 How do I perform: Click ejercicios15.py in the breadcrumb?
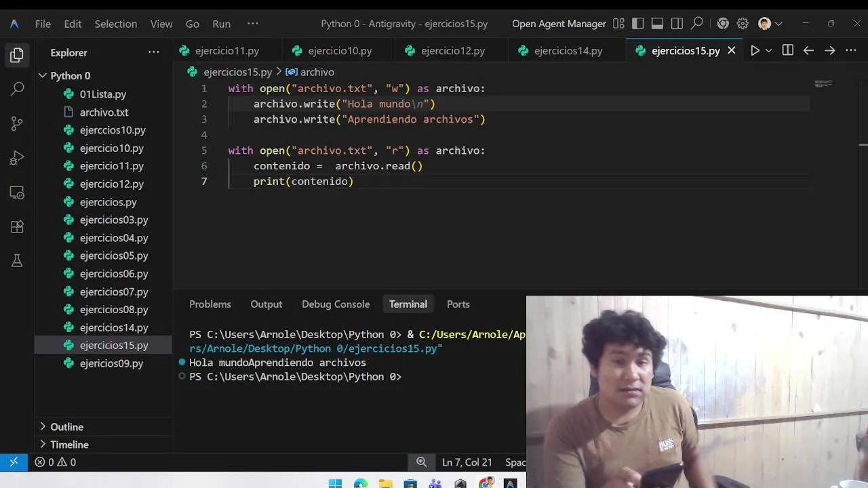(237, 72)
